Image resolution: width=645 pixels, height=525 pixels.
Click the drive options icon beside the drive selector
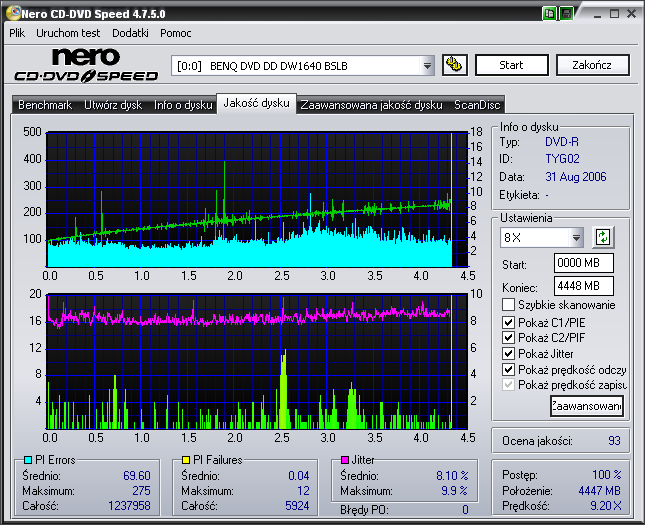pyautogui.click(x=455, y=65)
